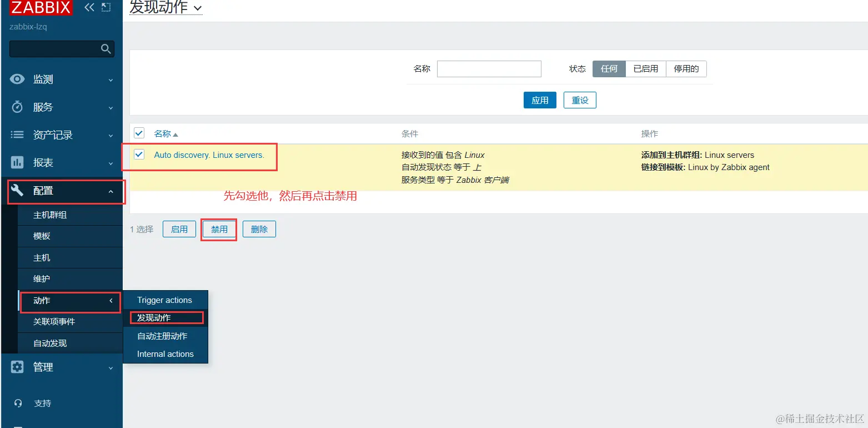Click the 服务 stopwatch icon

17,107
